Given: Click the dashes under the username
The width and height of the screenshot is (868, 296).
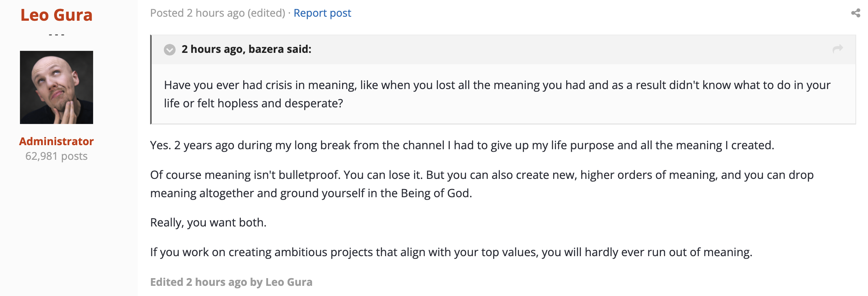Looking at the screenshot, I should point(57,35).
